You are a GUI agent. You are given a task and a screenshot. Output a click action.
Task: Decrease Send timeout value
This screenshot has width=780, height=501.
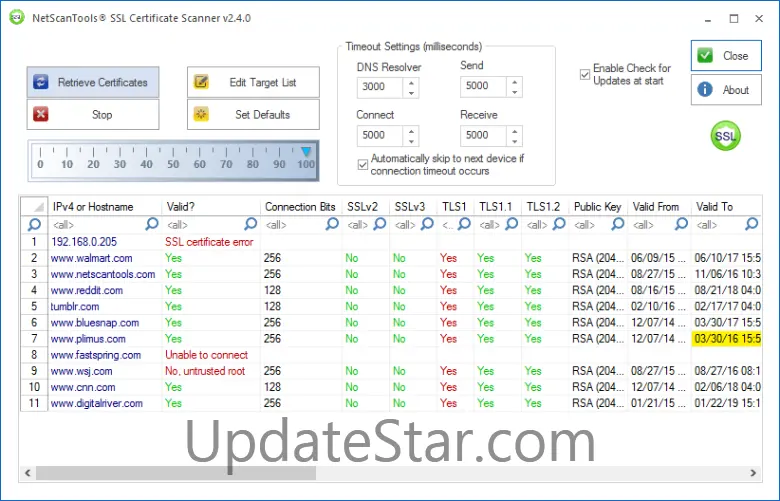515,92
